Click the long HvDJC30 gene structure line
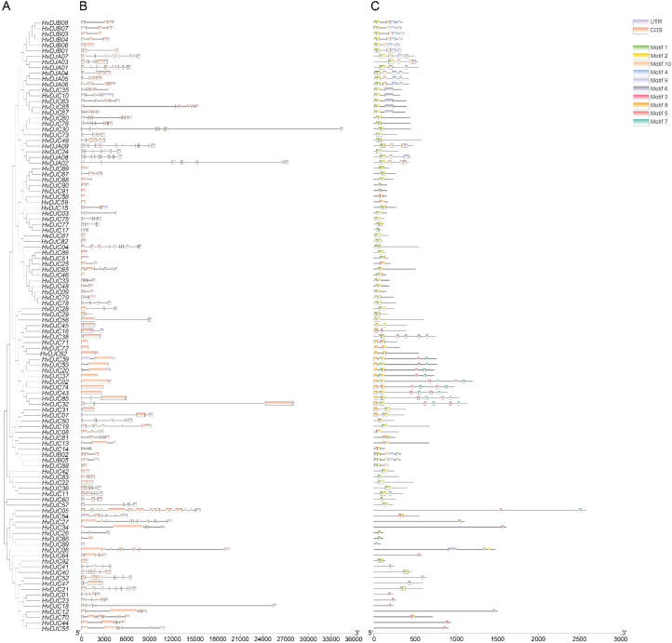The image size is (672, 643). click(x=212, y=128)
